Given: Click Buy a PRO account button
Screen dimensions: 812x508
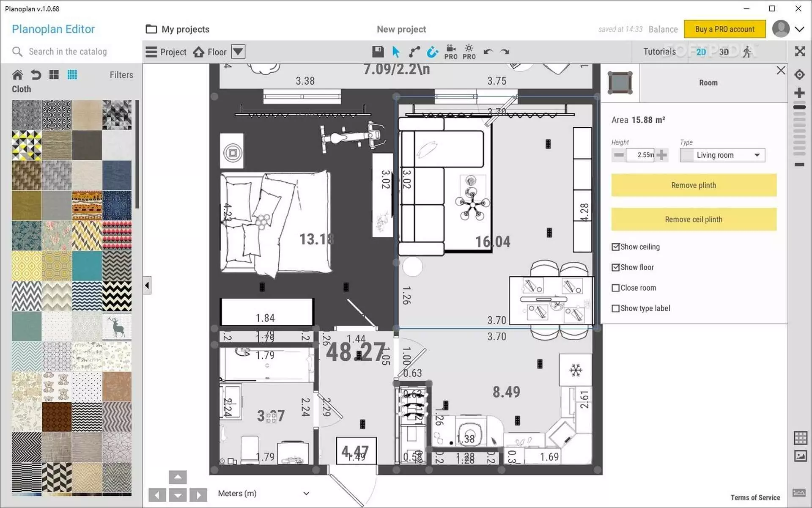Looking at the screenshot, I should (x=724, y=29).
